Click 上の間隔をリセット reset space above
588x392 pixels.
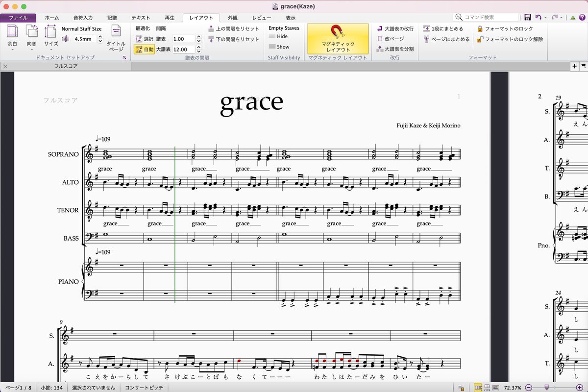point(234,28)
